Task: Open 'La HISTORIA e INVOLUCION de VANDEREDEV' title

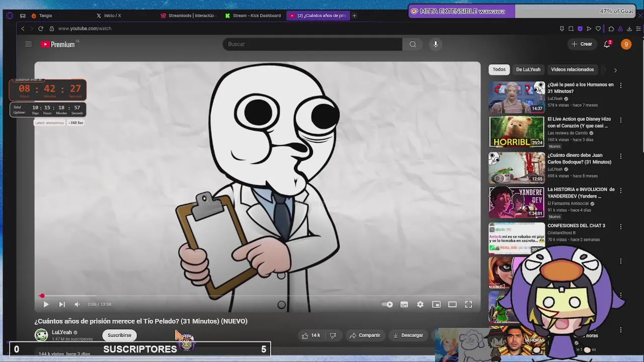Action: (581, 193)
